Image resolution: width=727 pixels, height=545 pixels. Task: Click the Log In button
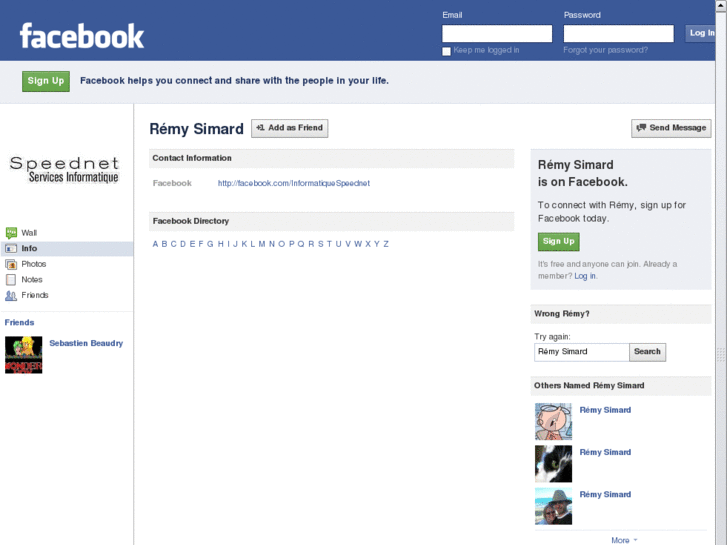click(701, 33)
